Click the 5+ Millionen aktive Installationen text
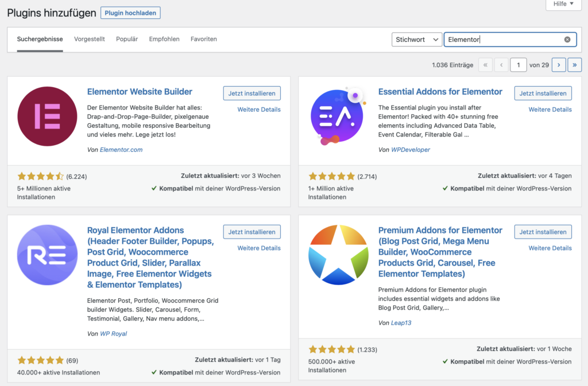The width and height of the screenshot is (588, 386). tap(44, 193)
